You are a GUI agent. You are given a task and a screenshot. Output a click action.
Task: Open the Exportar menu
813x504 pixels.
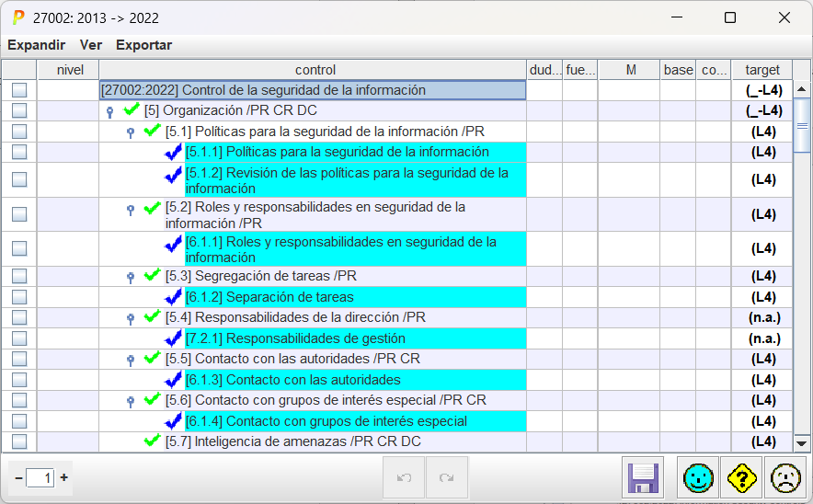143,45
